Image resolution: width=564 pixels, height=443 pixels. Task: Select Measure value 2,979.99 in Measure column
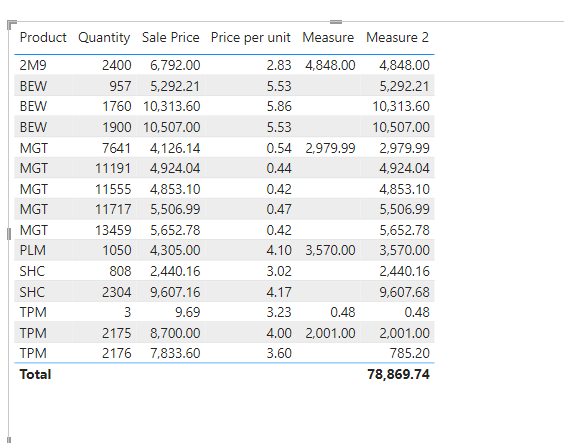coord(330,148)
